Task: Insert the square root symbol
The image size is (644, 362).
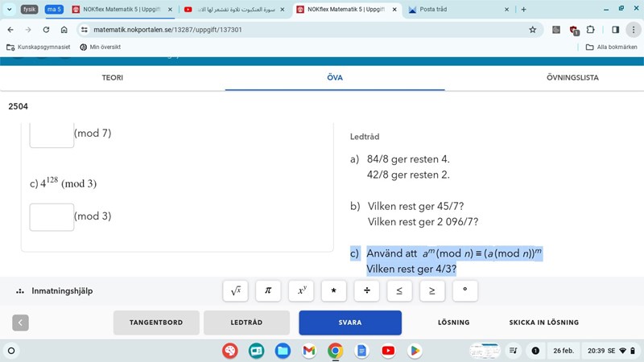Action: click(235, 290)
